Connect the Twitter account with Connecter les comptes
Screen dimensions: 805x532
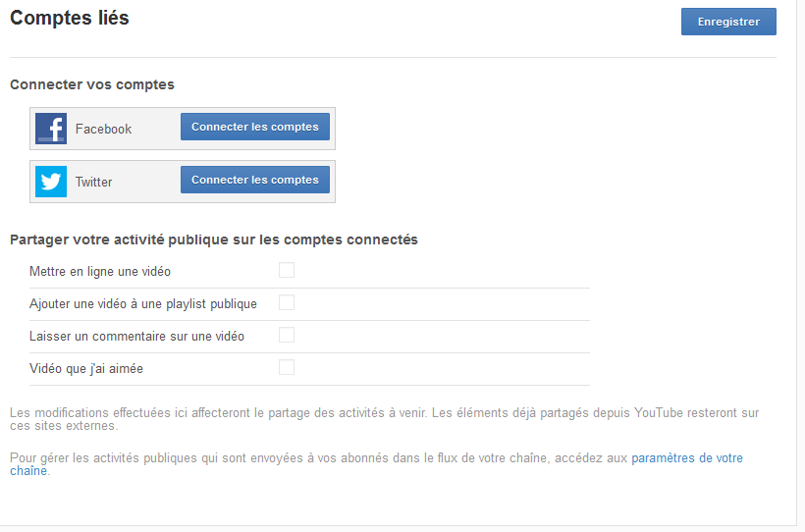255,180
